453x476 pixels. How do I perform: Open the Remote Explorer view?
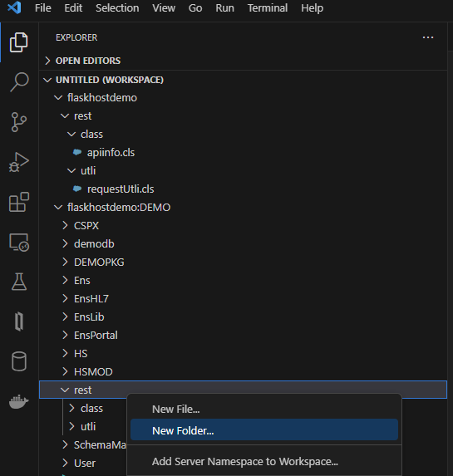coord(19,242)
